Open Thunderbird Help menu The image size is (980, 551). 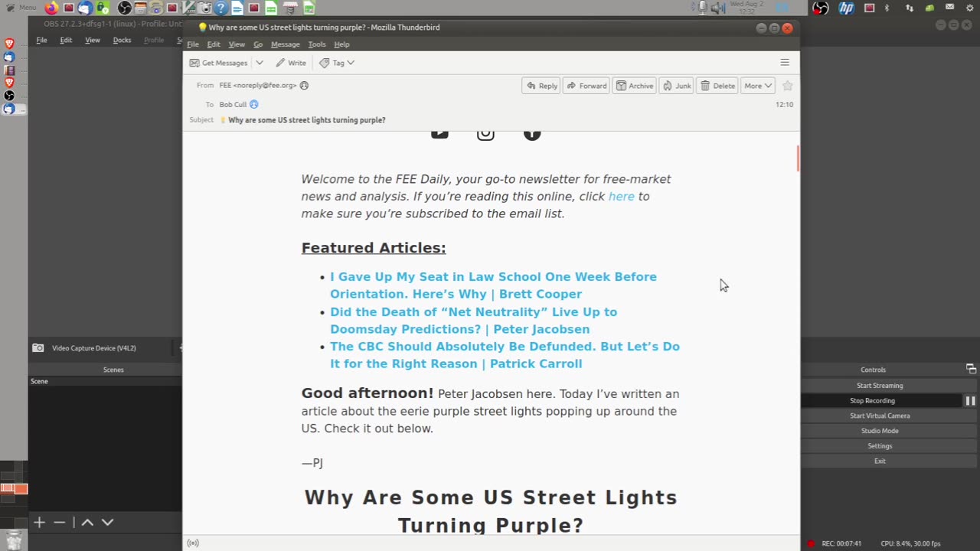click(341, 44)
